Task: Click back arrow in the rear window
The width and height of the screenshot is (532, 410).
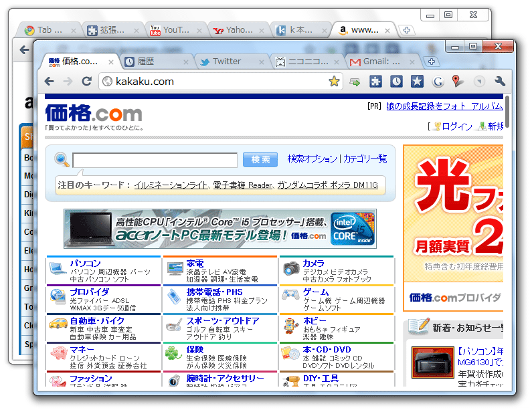Action: click(25, 50)
